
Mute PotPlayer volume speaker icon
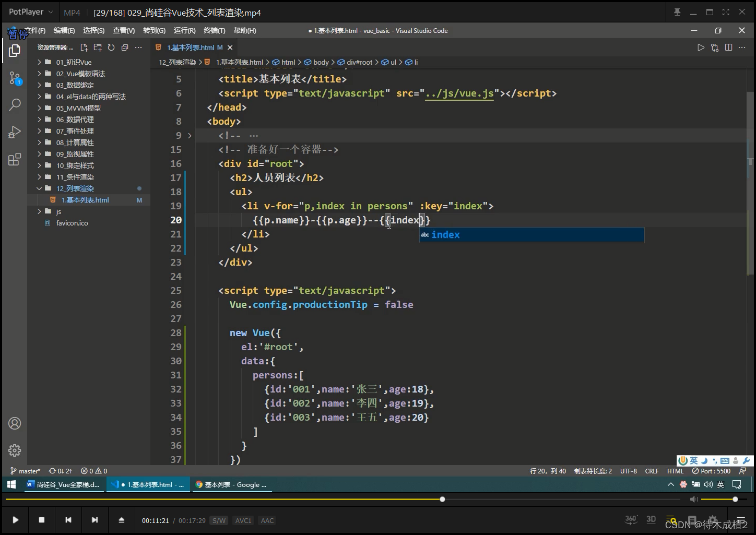[x=693, y=500]
